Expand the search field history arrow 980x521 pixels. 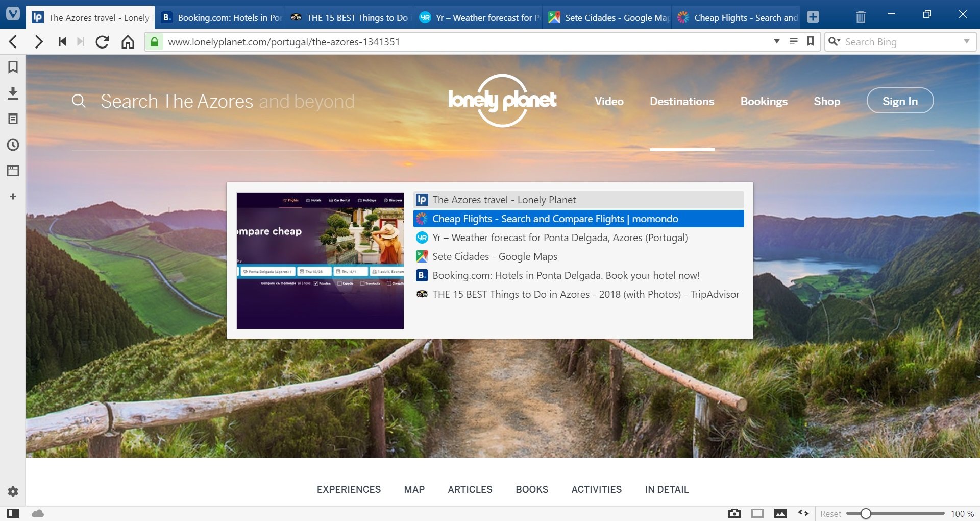click(967, 41)
